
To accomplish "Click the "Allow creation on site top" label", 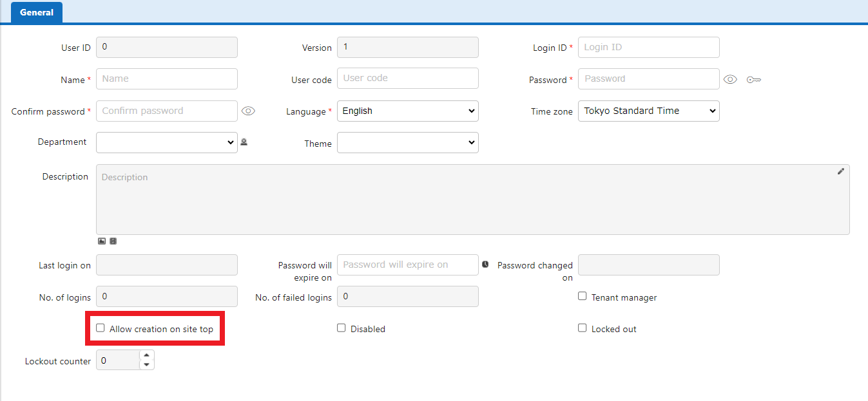I will (161, 329).
